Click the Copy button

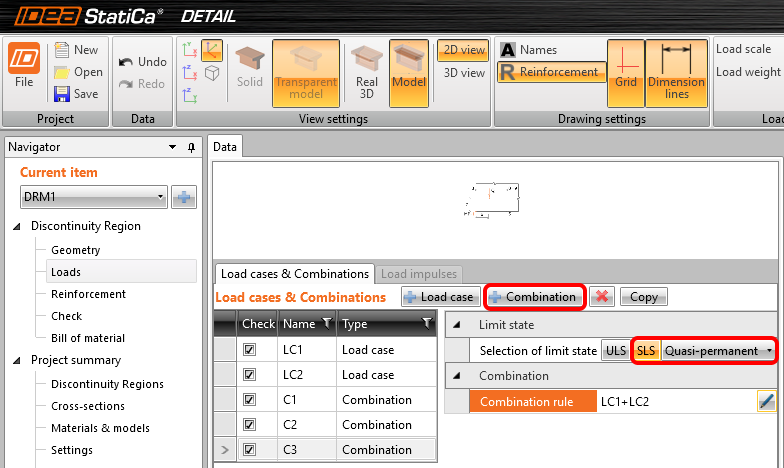(643, 297)
